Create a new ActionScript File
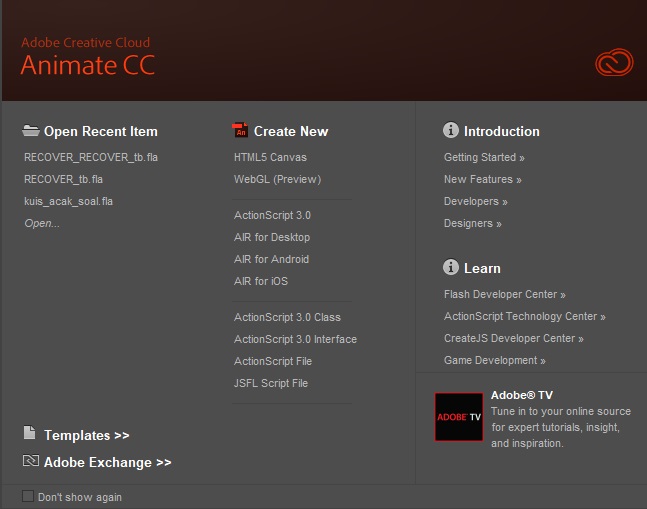The height and width of the screenshot is (509, 647). coord(273,361)
